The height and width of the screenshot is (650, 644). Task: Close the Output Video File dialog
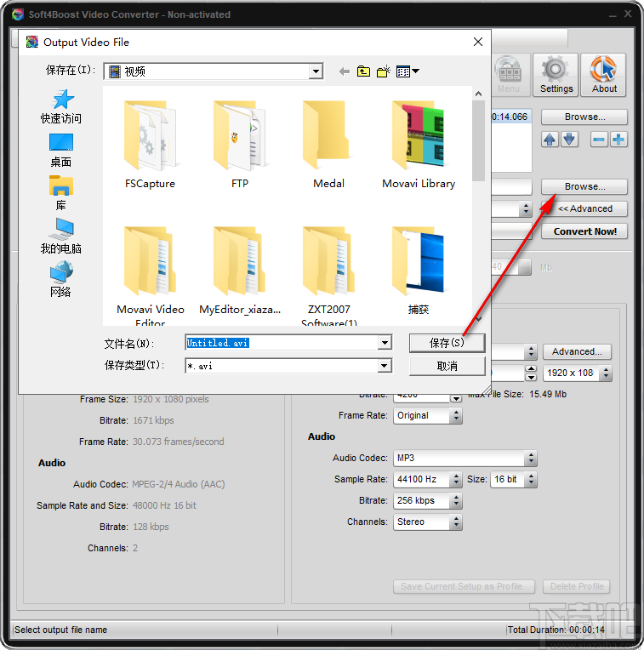point(478,42)
